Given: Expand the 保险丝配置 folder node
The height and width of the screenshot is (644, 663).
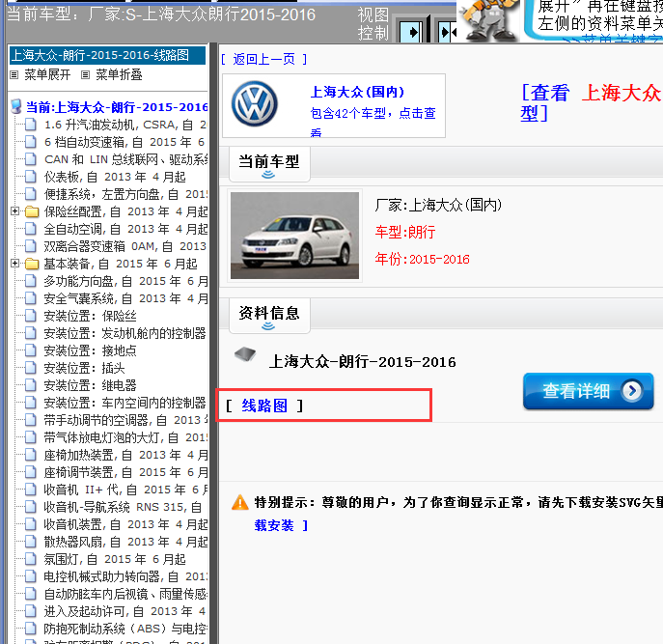Looking at the screenshot, I should click(14, 210).
